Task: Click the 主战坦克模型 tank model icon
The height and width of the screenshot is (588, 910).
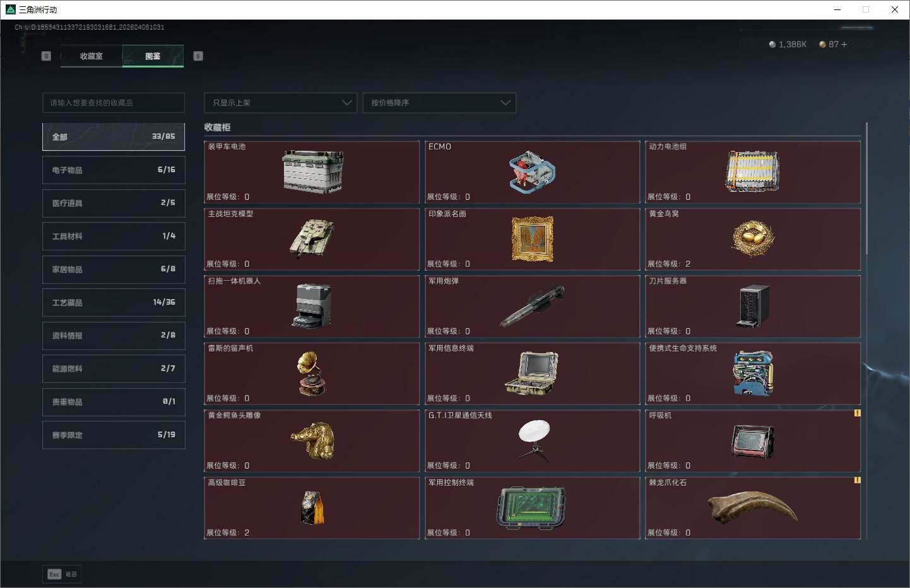Action: tap(312, 238)
